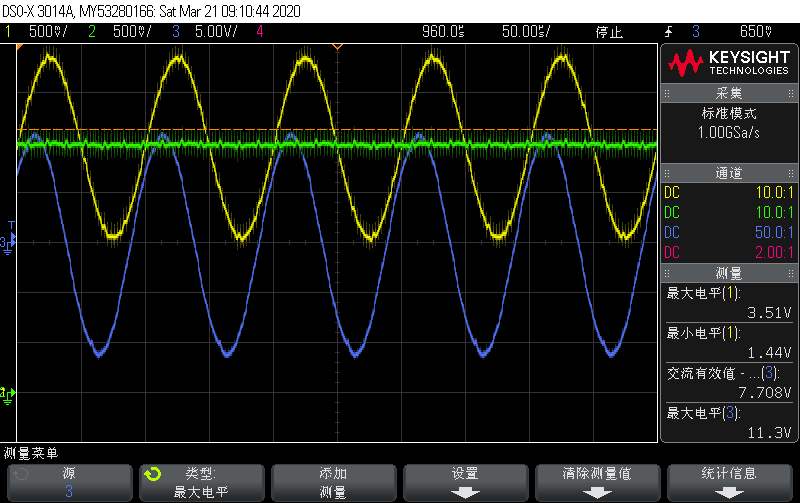Click the 7.708V measurement value
This screenshot has width=800, height=503.
pyautogui.click(x=764, y=393)
